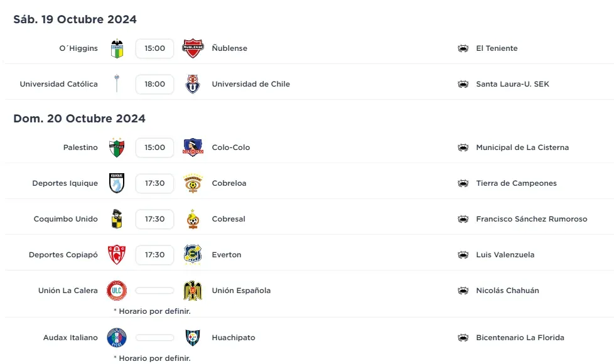Click the Huachipato shield crest
The height and width of the screenshot is (364, 614).
(x=193, y=338)
